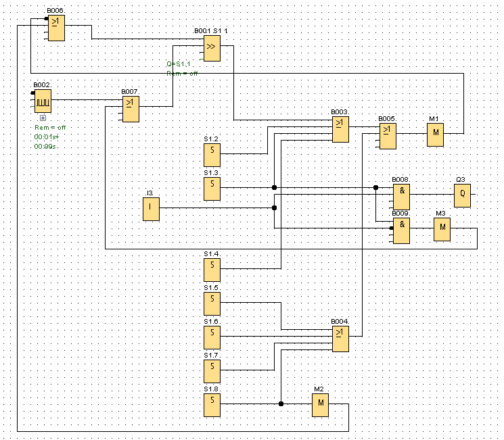This screenshot has height=440, width=504.
Task: Select the S1.8 shift register bit block
Action: [x=212, y=406]
